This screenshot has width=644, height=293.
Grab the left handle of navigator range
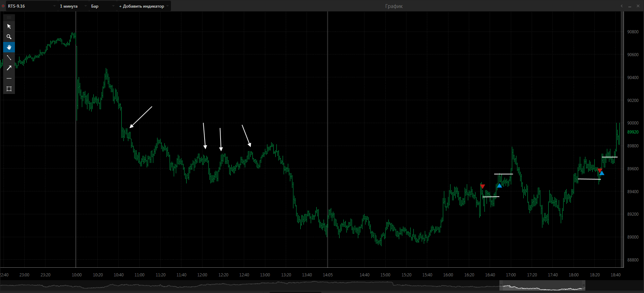[x=501, y=286]
